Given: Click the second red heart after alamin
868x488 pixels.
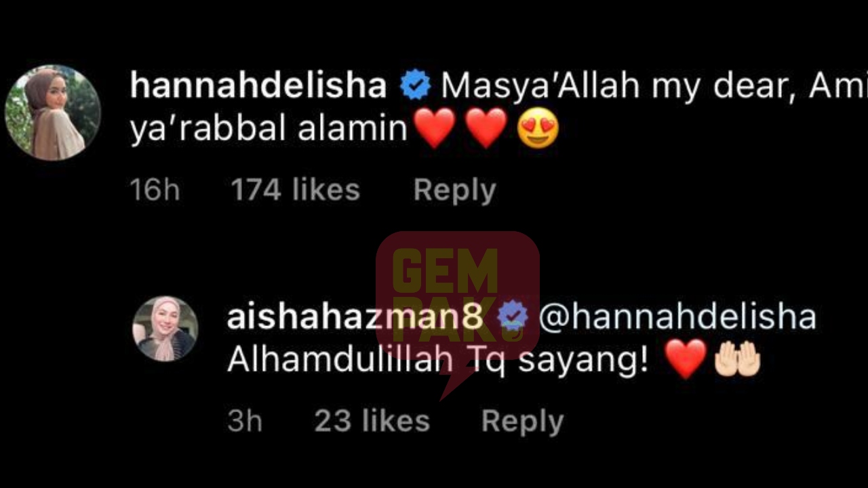Looking at the screenshot, I should tap(486, 129).
